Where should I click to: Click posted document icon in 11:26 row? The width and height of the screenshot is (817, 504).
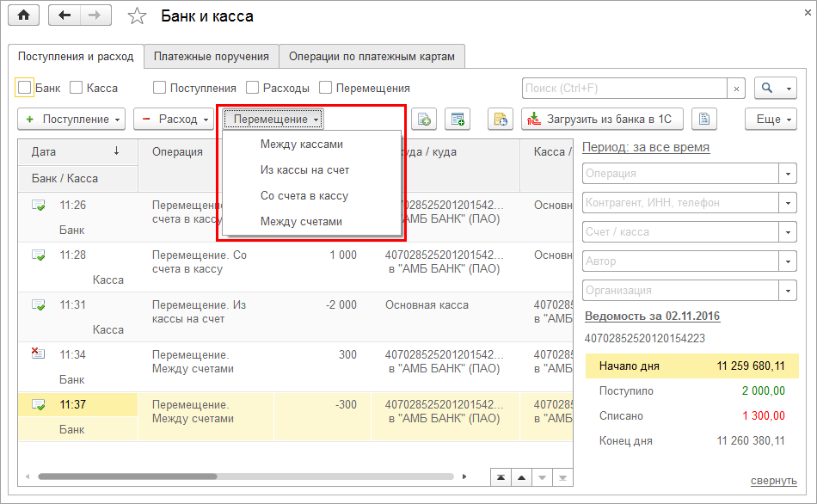tap(39, 206)
